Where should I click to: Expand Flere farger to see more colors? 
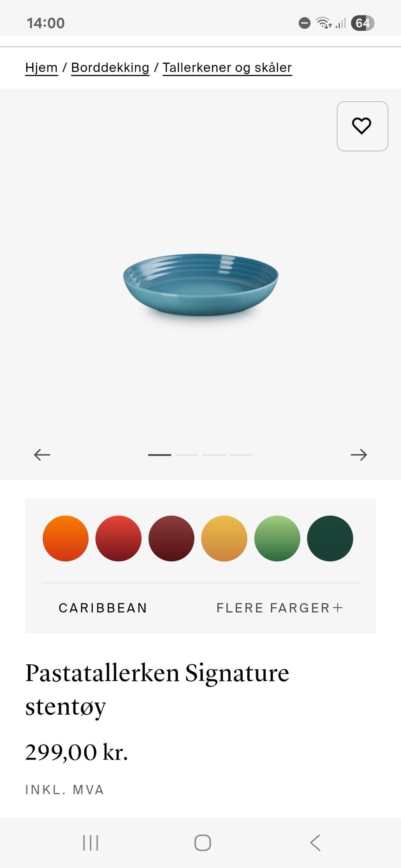(279, 608)
